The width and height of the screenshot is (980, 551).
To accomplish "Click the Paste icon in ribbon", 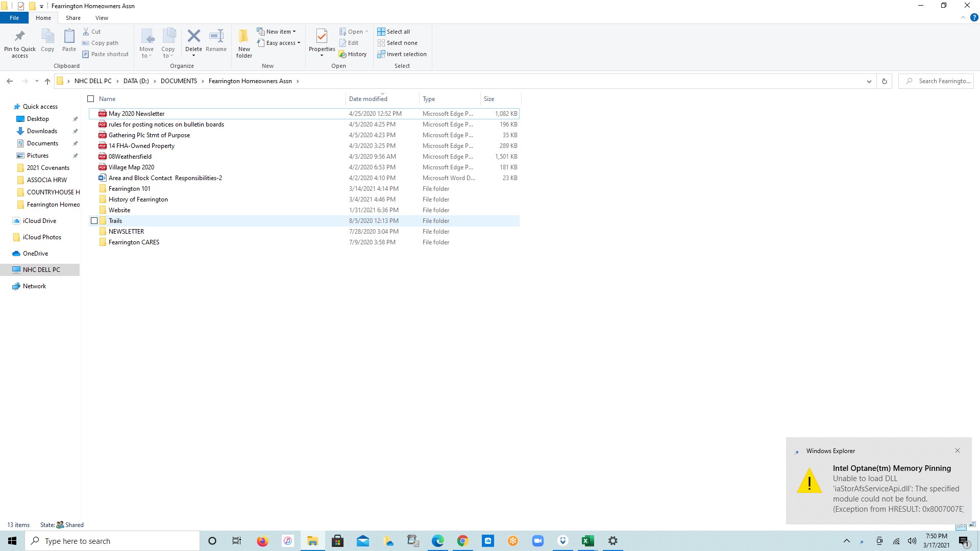I will (x=69, y=36).
